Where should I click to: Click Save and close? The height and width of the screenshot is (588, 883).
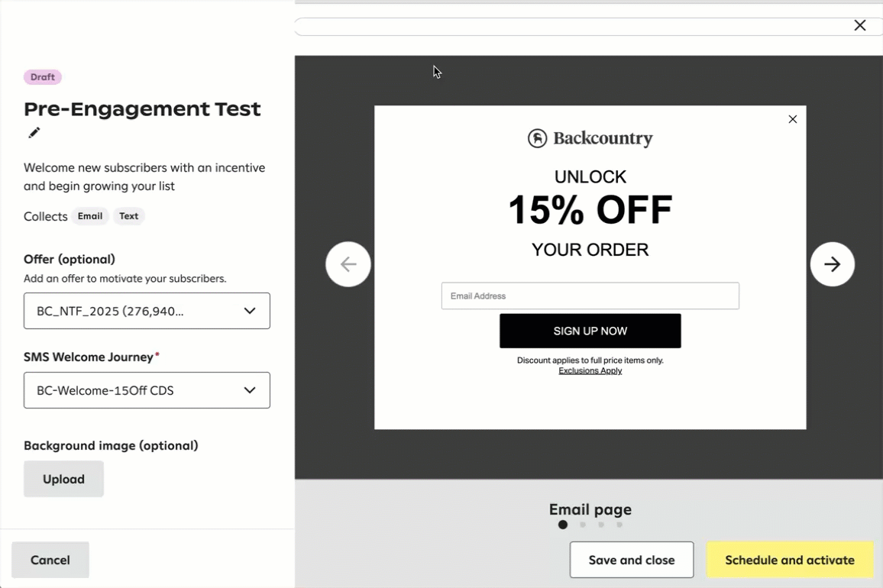[631, 560]
